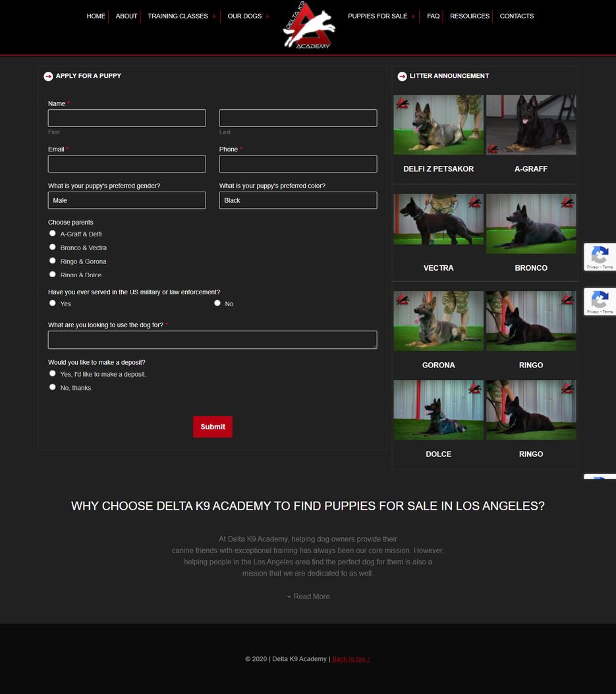Open the preferred gender dropdown showing Male
Image resolution: width=616 pixels, height=694 pixels.
tap(126, 201)
